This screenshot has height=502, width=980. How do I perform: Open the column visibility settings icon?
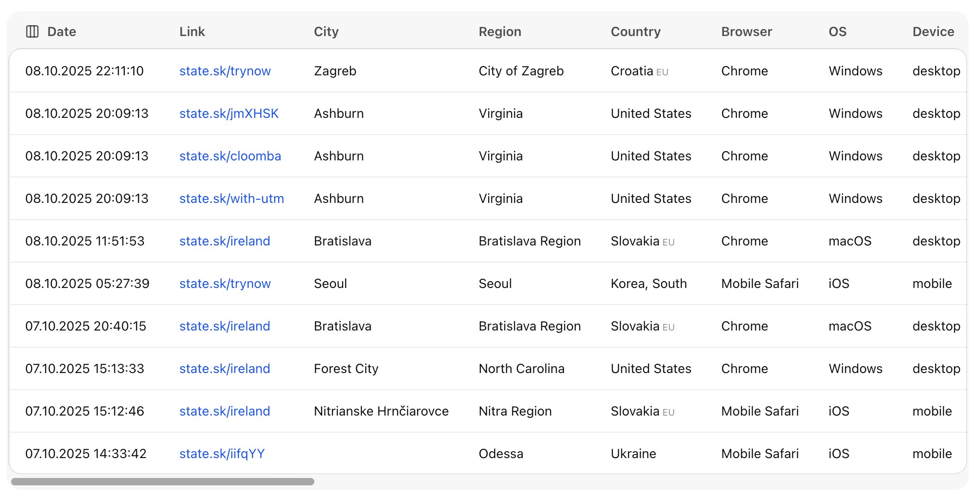[33, 31]
